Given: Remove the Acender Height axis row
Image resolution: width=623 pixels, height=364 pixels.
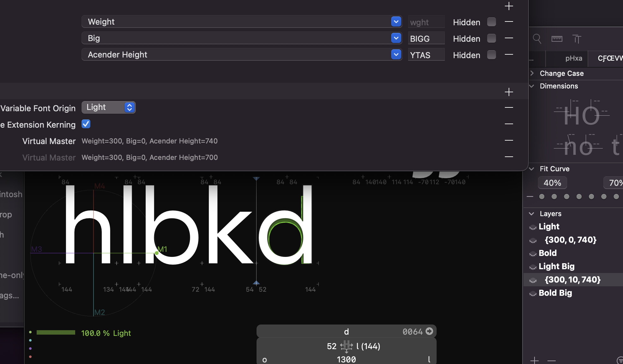Looking at the screenshot, I should (x=509, y=55).
